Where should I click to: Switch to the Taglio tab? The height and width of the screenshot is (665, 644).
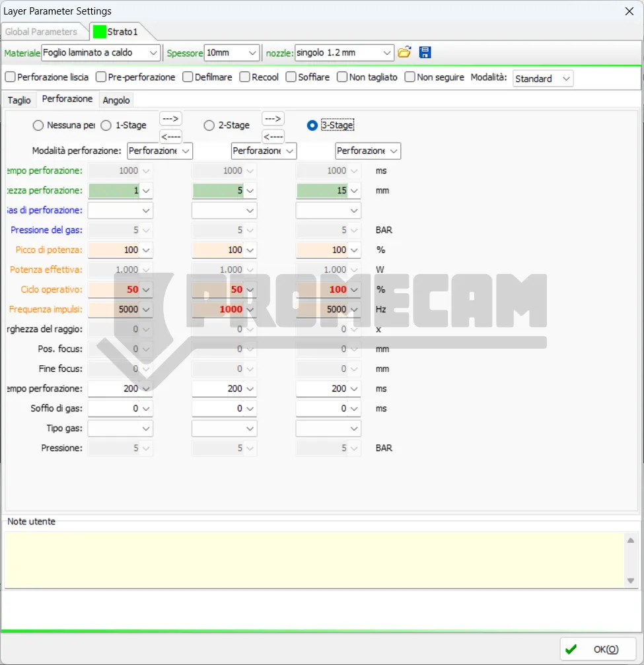(19, 100)
